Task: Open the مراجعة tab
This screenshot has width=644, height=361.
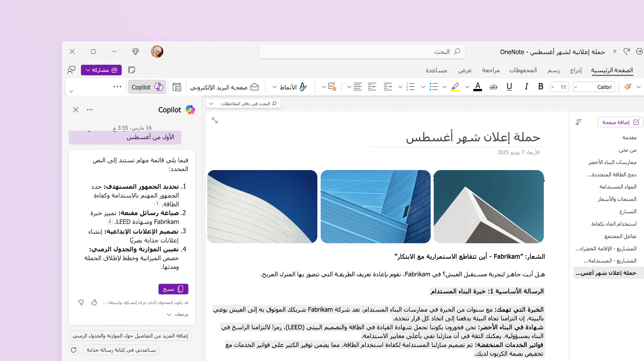Action: coord(491,70)
